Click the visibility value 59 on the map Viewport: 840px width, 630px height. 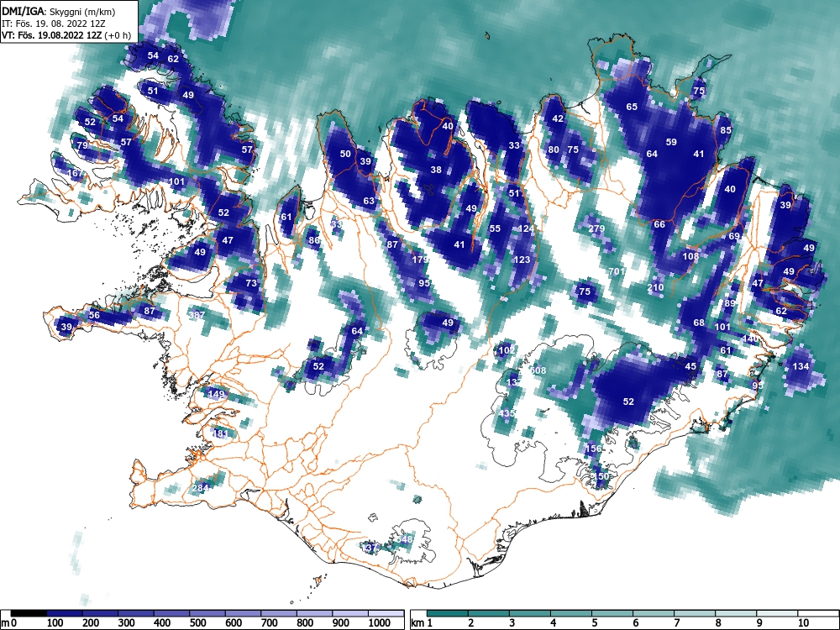[670, 142]
